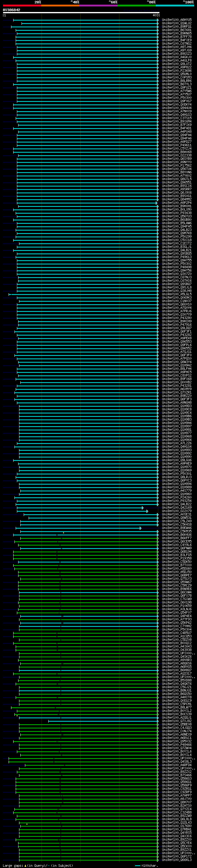The height and width of the screenshot is (868, 197).
Task: Click the cyan alignment bar for UniRef100_Q42169
Action: [80, 507]
